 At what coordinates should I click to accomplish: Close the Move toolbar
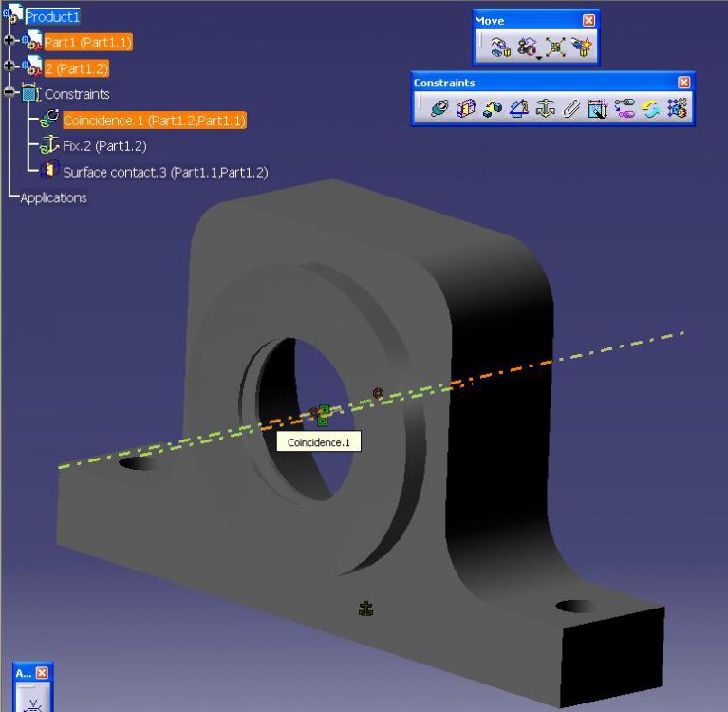pos(588,20)
